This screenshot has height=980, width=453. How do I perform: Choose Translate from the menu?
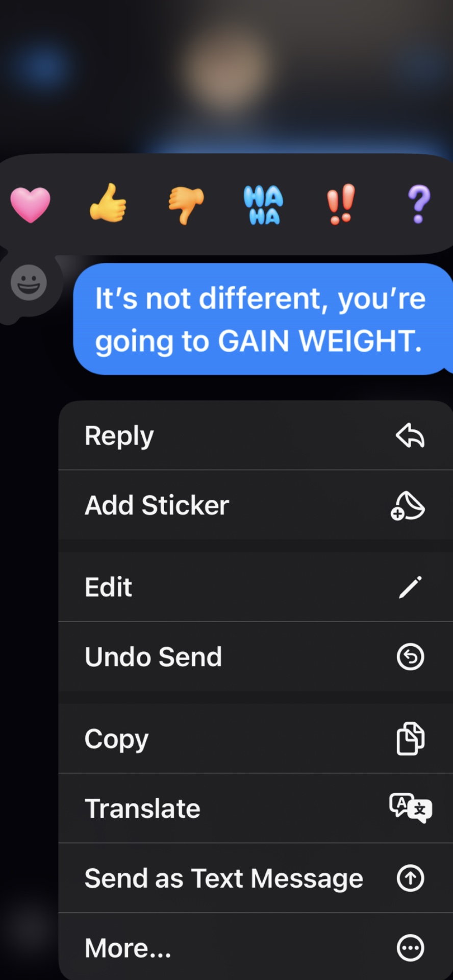point(256,808)
